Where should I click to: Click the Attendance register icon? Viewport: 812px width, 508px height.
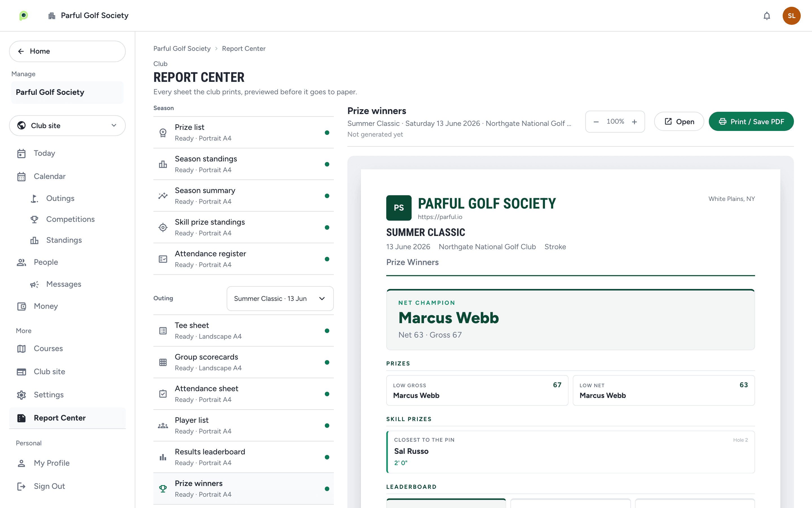pos(163,259)
